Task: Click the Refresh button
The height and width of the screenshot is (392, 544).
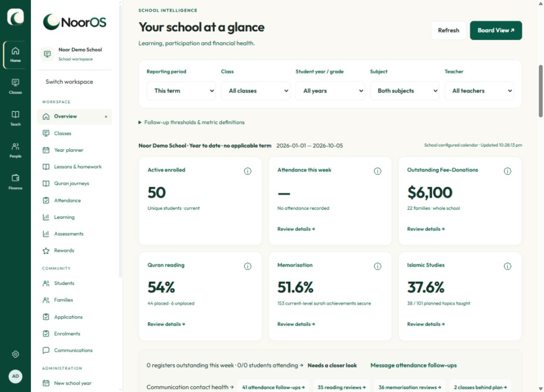Action: 448,30
